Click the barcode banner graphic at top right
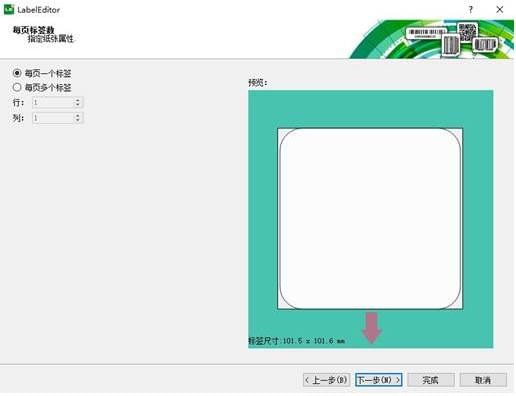Viewport: 516px width, 396px height. [431, 39]
